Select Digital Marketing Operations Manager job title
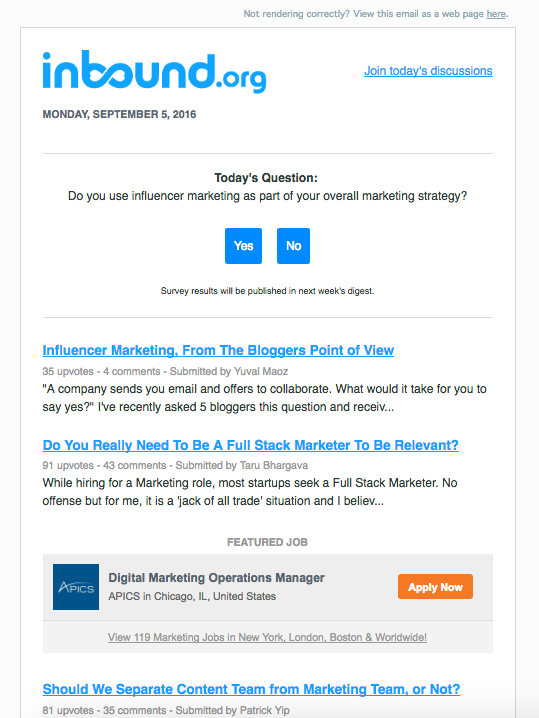 click(x=216, y=578)
